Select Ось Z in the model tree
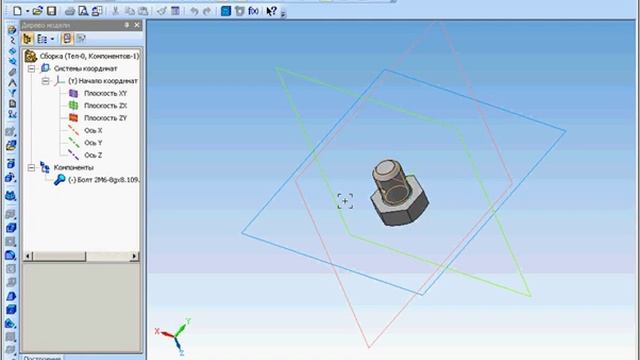Viewport: 640px width, 360px height. [x=93, y=155]
